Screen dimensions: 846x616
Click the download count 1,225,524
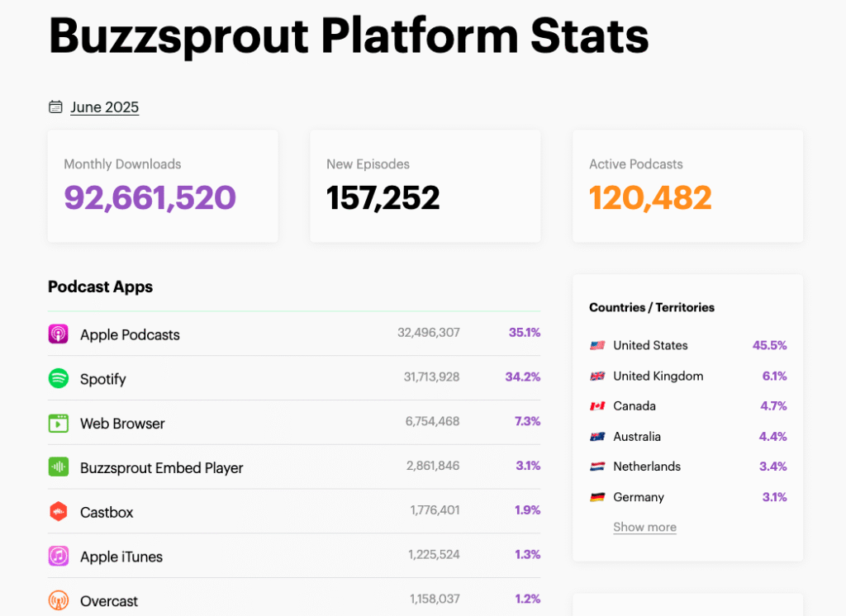pyautogui.click(x=435, y=554)
